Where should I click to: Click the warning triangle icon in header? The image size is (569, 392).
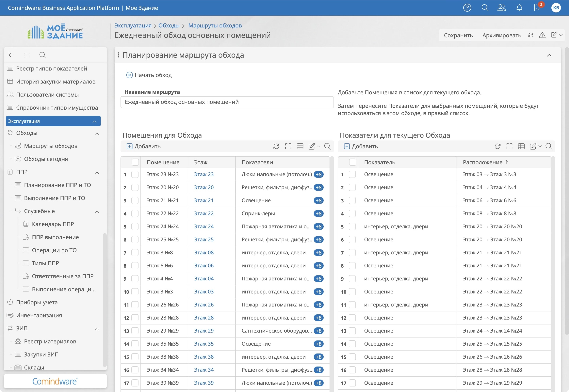(x=542, y=35)
